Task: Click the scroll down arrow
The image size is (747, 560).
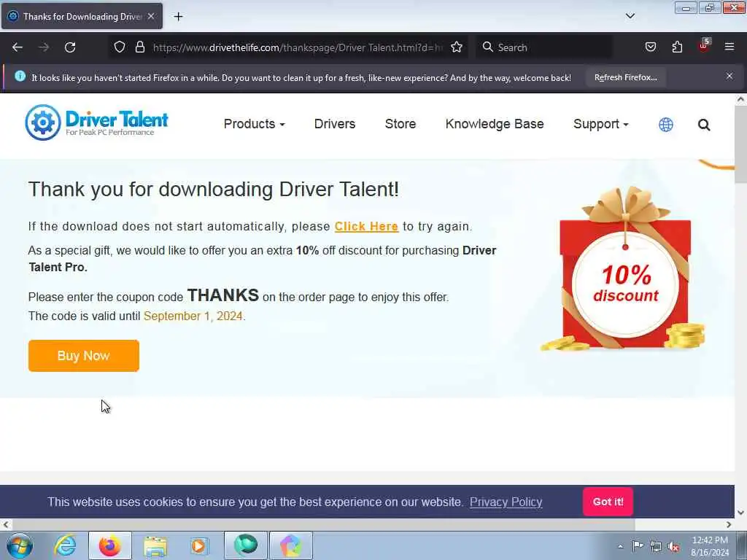Action: 740,513
